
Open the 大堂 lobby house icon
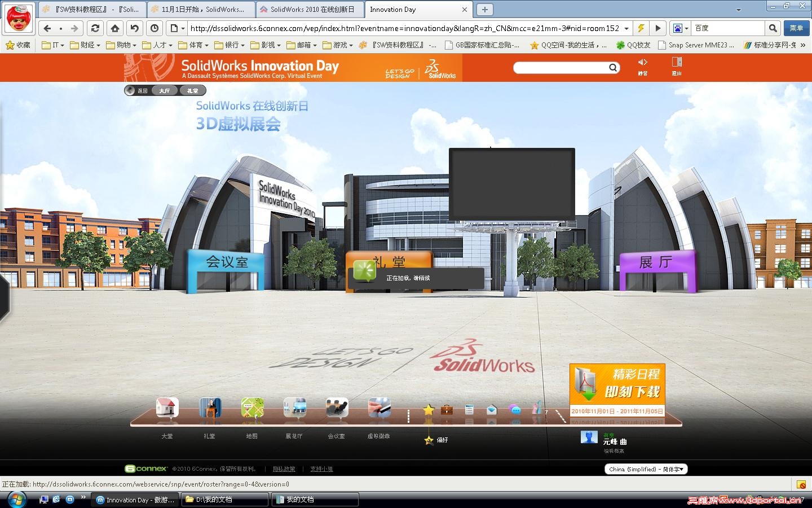point(167,408)
